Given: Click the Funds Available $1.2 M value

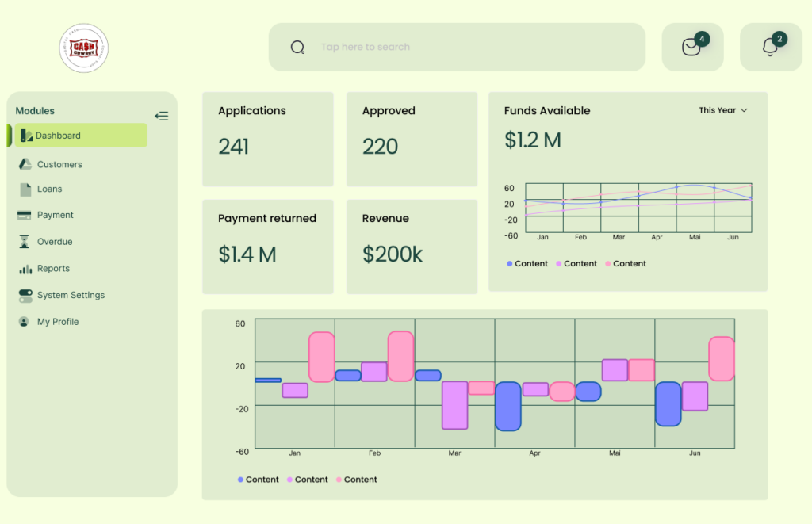Looking at the screenshot, I should [x=533, y=140].
